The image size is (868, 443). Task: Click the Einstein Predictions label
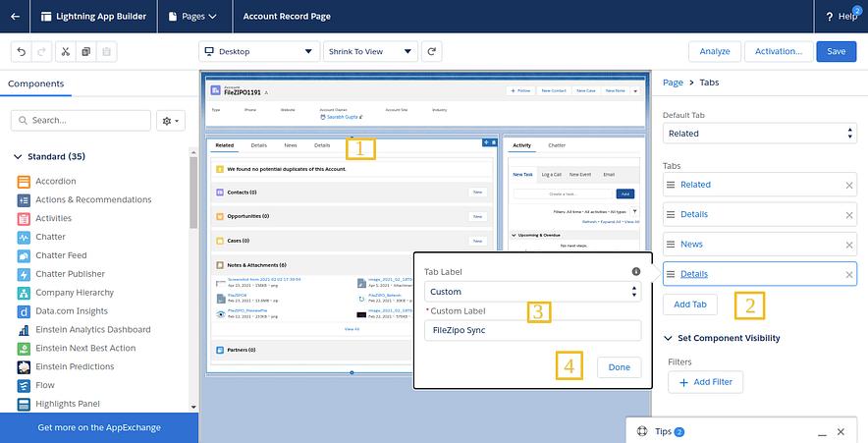coord(75,367)
